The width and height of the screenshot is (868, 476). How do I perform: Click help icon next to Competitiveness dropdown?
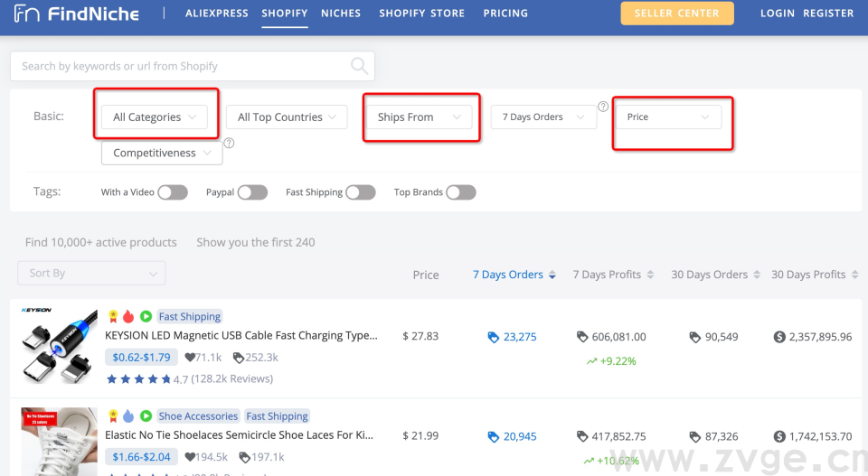tap(229, 143)
